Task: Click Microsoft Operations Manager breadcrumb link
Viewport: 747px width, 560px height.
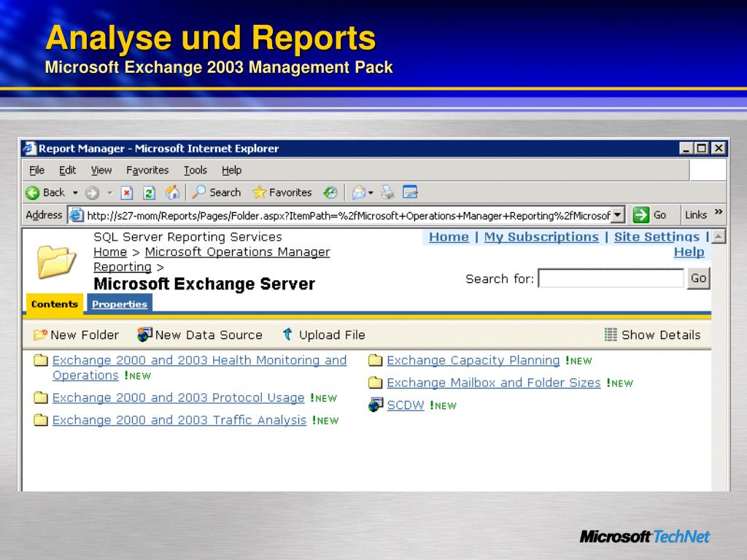Action: pos(237,252)
